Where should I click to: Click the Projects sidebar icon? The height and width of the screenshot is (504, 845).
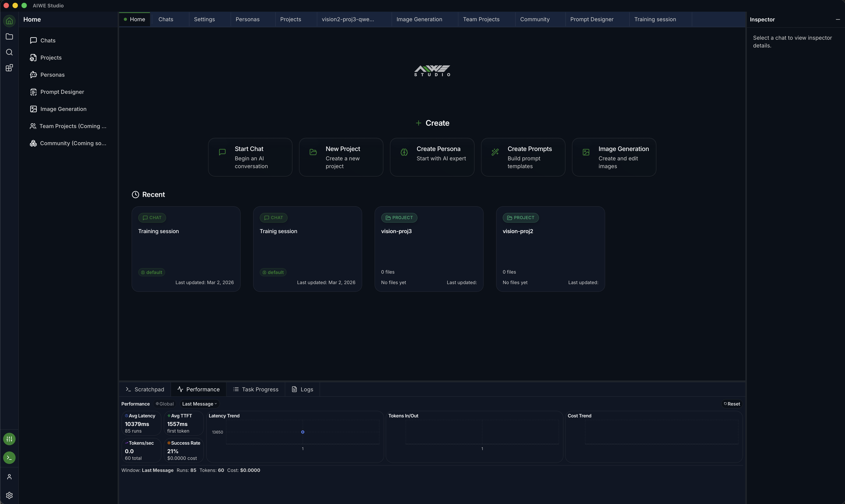(x=33, y=58)
